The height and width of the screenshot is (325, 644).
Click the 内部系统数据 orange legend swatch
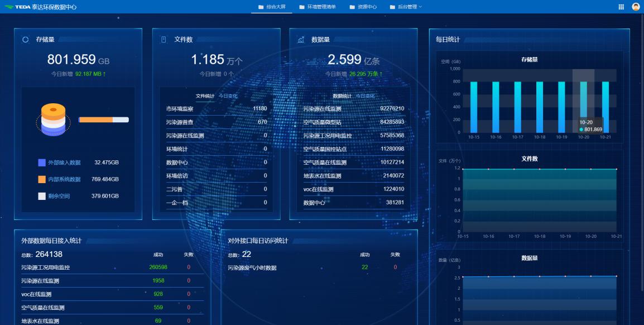pos(42,179)
